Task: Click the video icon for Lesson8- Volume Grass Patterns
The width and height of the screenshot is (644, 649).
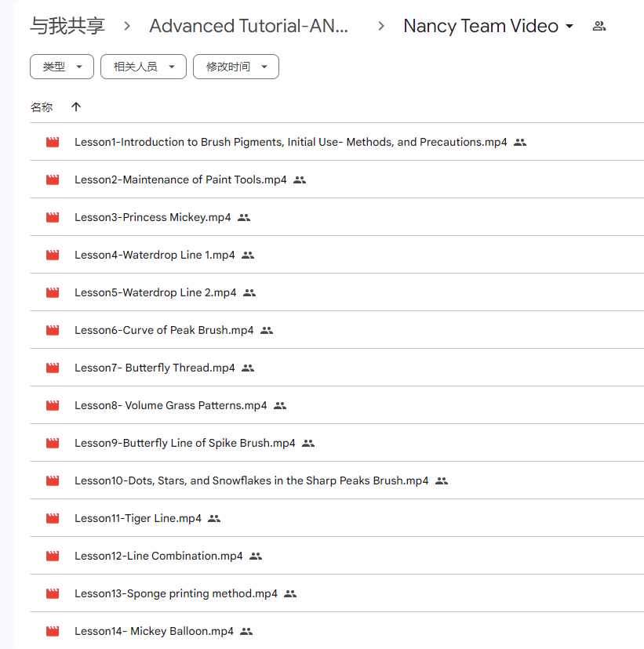Action: point(53,406)
